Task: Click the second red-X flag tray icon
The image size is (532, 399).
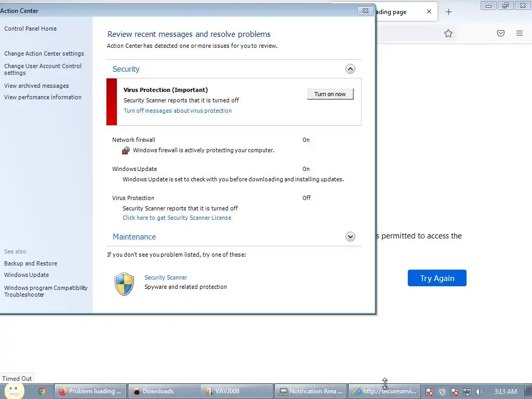Action: click(x=454, y=392)
